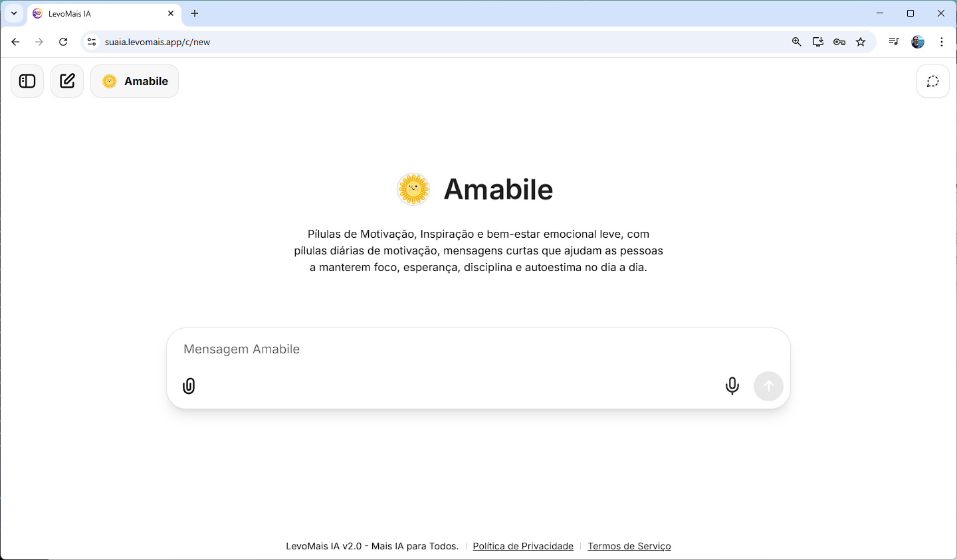Open a new browser tab
This screenshot has height=560, width=957.
tap(195, 13)
